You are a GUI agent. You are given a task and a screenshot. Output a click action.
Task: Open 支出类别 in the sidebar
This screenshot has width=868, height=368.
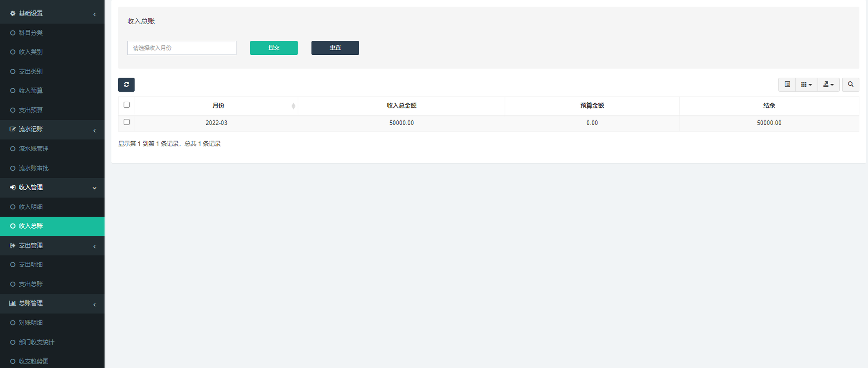coord(52,72)
